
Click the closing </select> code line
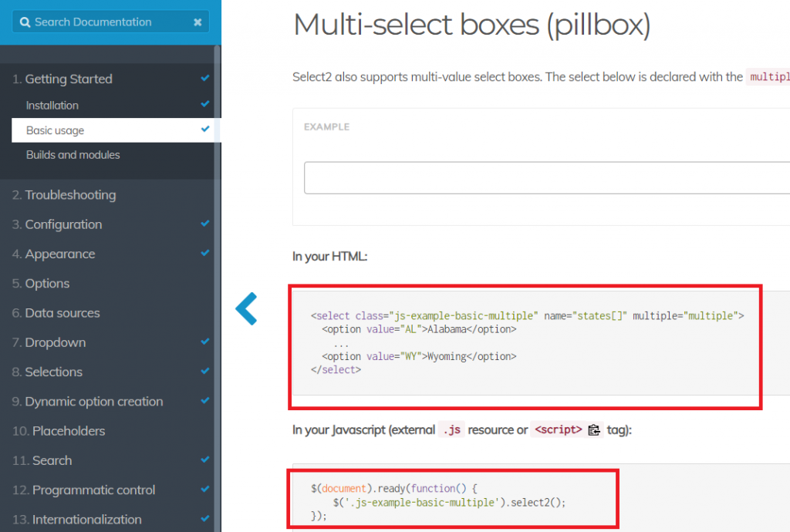[x=336, y=370]
